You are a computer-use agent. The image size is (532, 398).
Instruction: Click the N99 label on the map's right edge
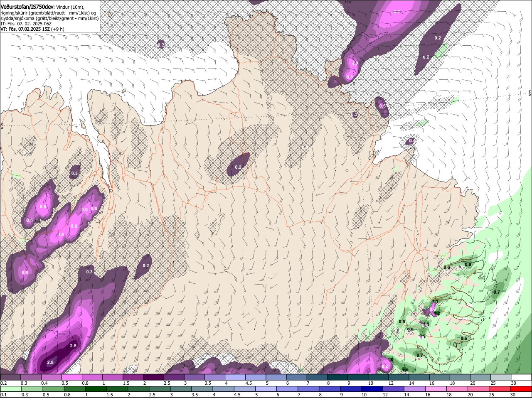pos(530,93)
